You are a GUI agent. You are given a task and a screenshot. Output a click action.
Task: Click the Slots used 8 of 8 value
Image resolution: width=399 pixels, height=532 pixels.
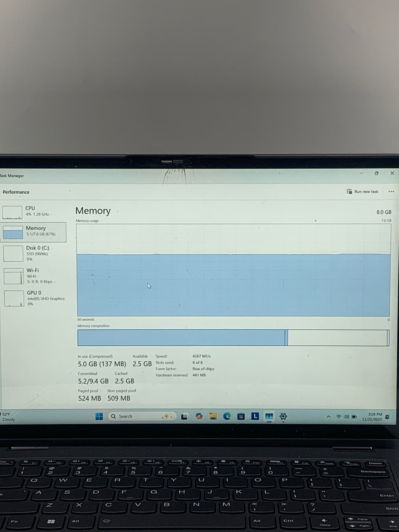click(x=197, y=362)
